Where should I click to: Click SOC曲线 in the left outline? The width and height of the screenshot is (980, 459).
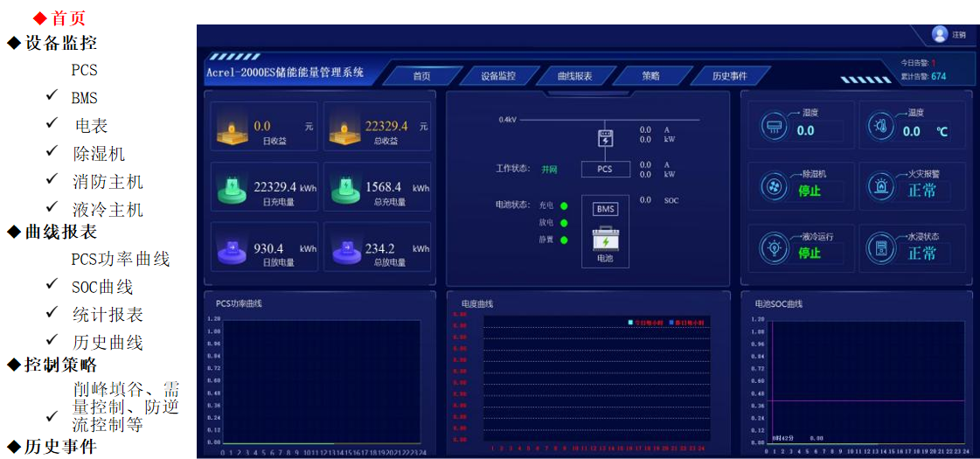[x=102, y=287]
